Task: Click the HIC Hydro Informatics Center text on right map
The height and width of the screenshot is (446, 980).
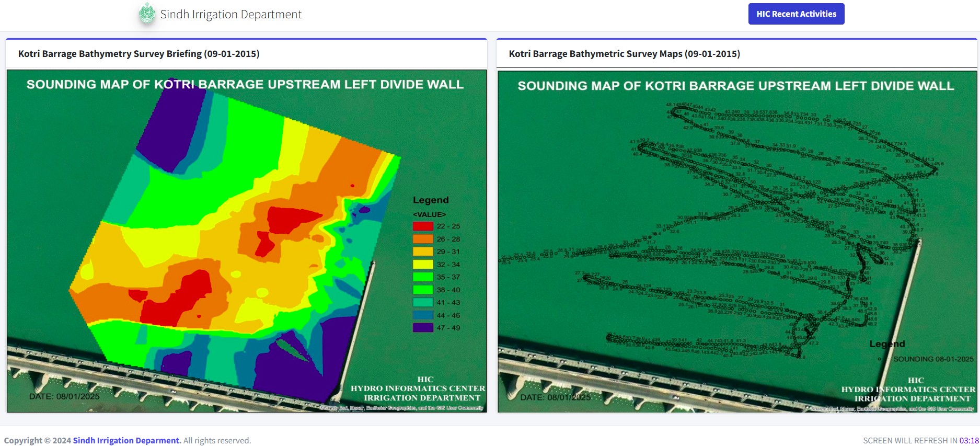Action: [x=908, y=390]
